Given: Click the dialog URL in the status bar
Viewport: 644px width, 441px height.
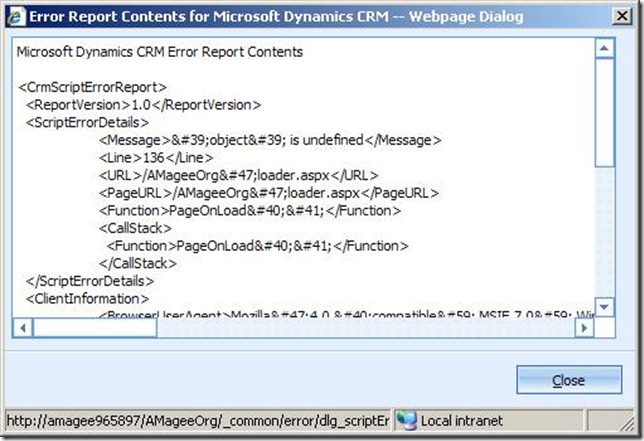Looking at the screenshot, I should click(x=195, y=421).
